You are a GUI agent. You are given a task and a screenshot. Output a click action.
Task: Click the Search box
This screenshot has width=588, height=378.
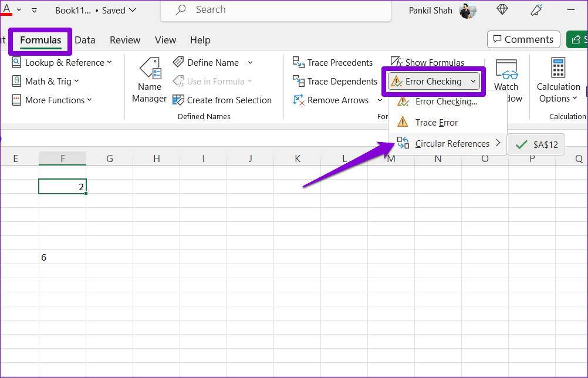(276, 10)
